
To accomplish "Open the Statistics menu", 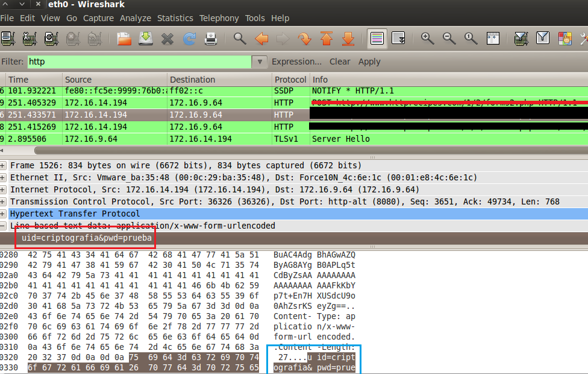I will pos(175,18).
